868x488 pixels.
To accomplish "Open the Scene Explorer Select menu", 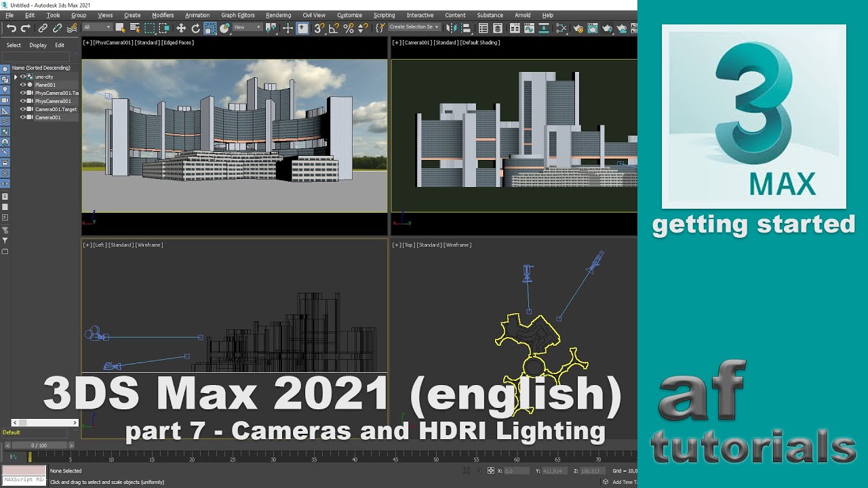I will click(x=14, y=45).
